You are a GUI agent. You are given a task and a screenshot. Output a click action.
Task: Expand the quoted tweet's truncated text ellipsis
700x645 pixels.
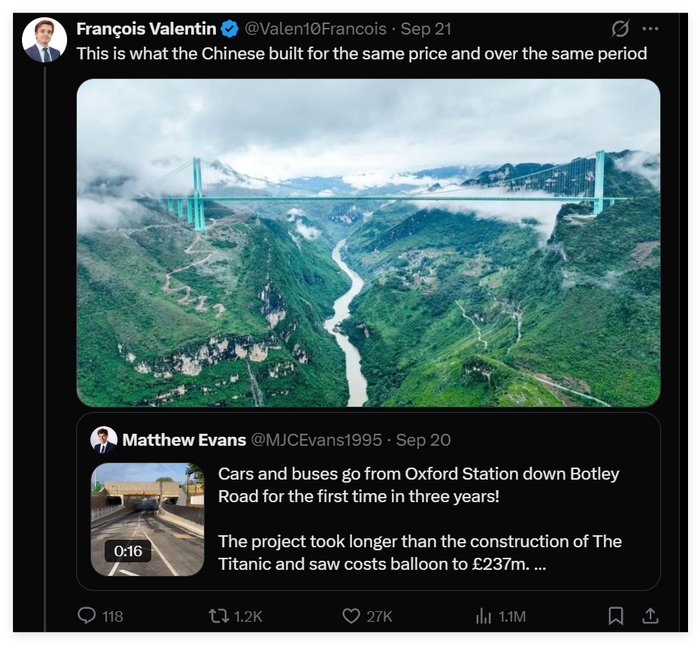point(540,565)
